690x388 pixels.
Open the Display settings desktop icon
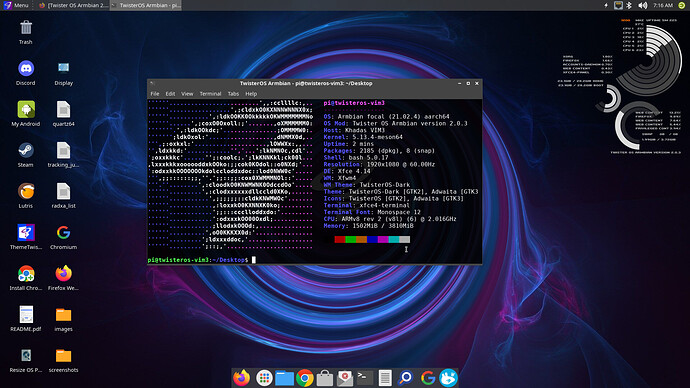tap(63, 68)
